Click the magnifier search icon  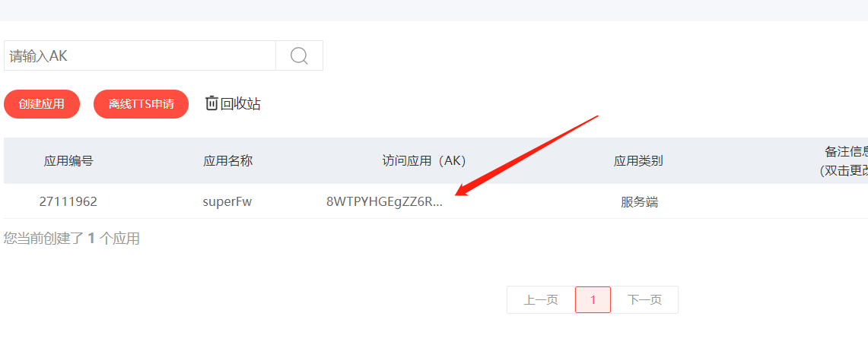299,55
